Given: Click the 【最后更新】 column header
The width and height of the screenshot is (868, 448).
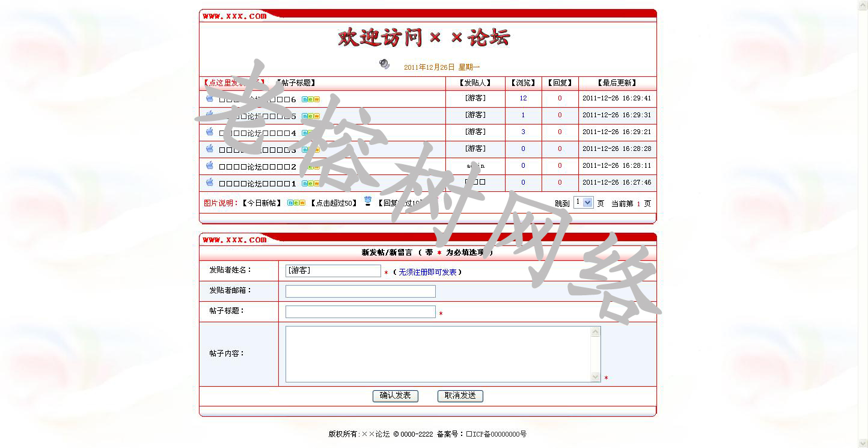Looking at the screenshot, I should tap(617, 83).
